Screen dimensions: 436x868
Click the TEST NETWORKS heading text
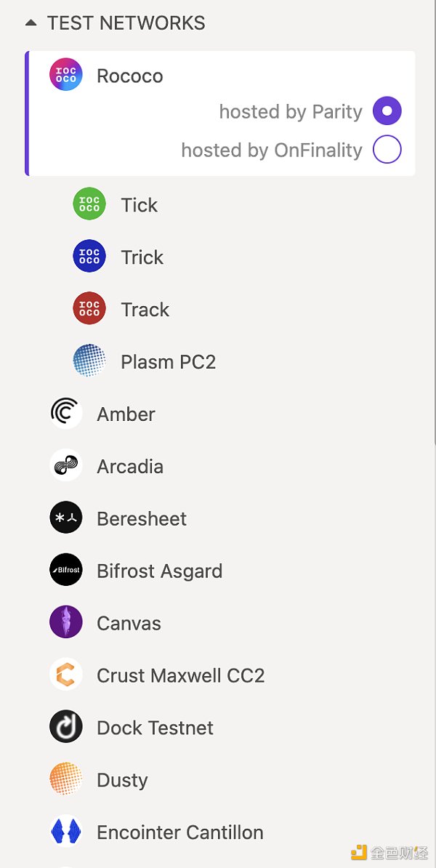(x=126, y=23)
